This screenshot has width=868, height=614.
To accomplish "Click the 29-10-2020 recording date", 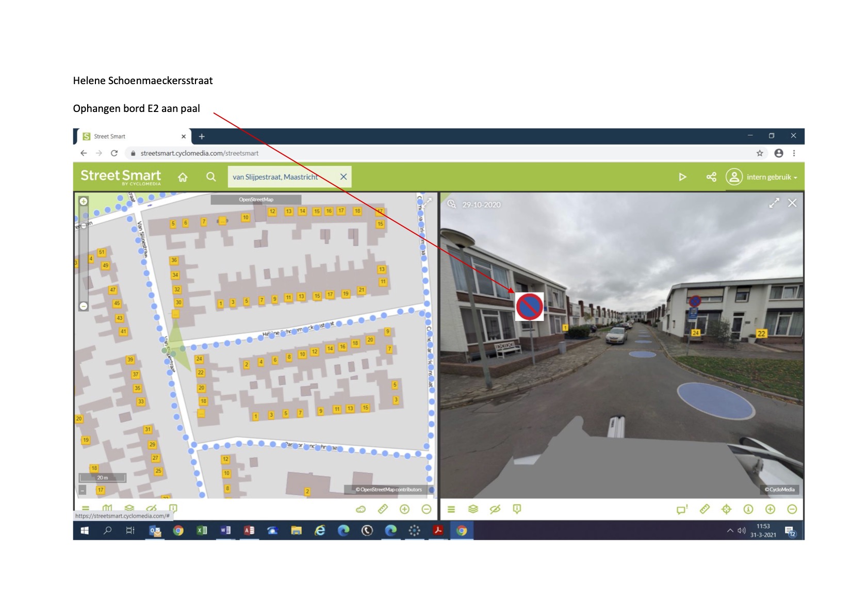I will point(481,205).
